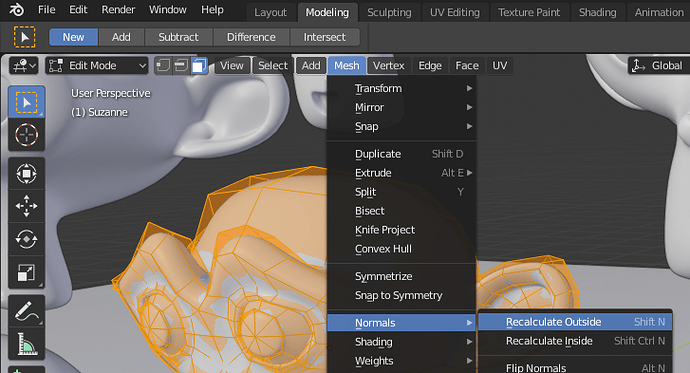Switch to the Layout workspace tab
This screenshot has height=373, width=690.
(x=271, y=12)
